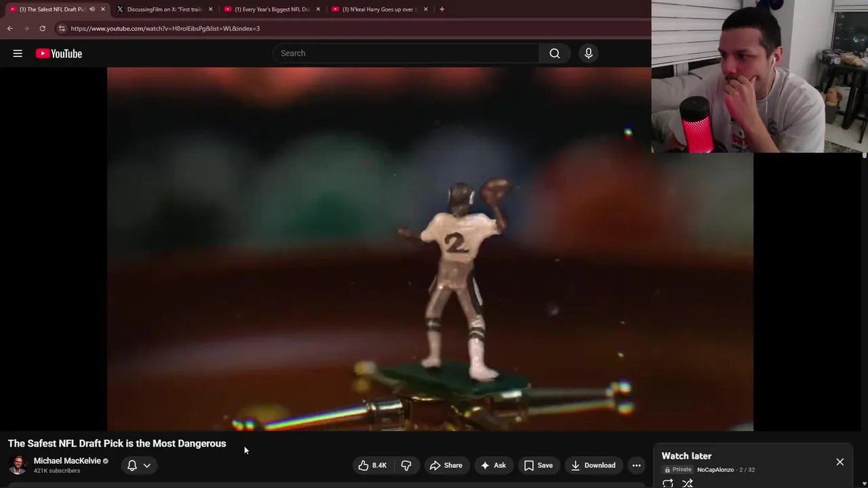Open a new browser tab
This screenshot has height=488, width=868.
(x=442, y=9)
